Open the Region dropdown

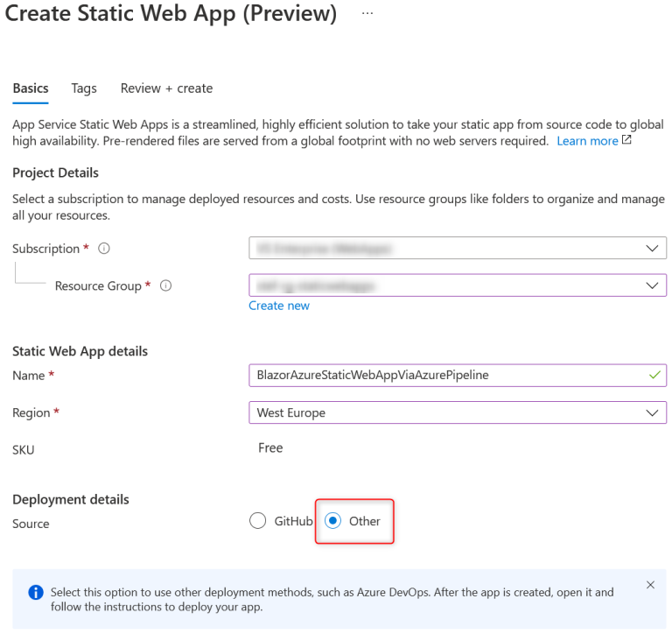(458, 412)
